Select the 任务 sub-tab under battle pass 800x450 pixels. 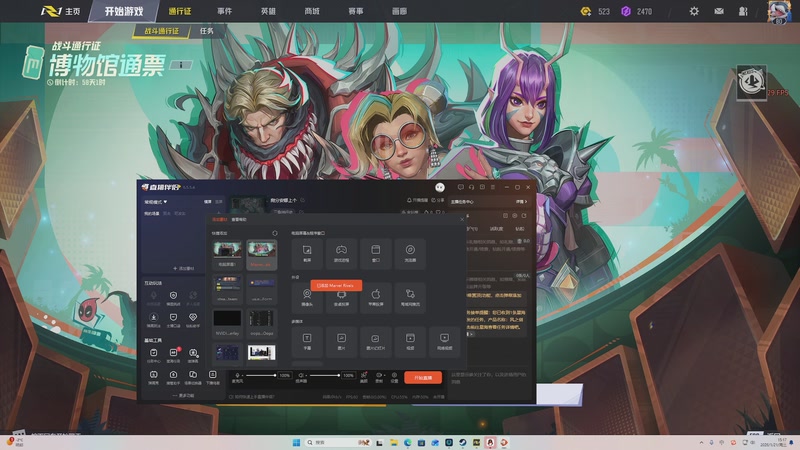point(207,31)
